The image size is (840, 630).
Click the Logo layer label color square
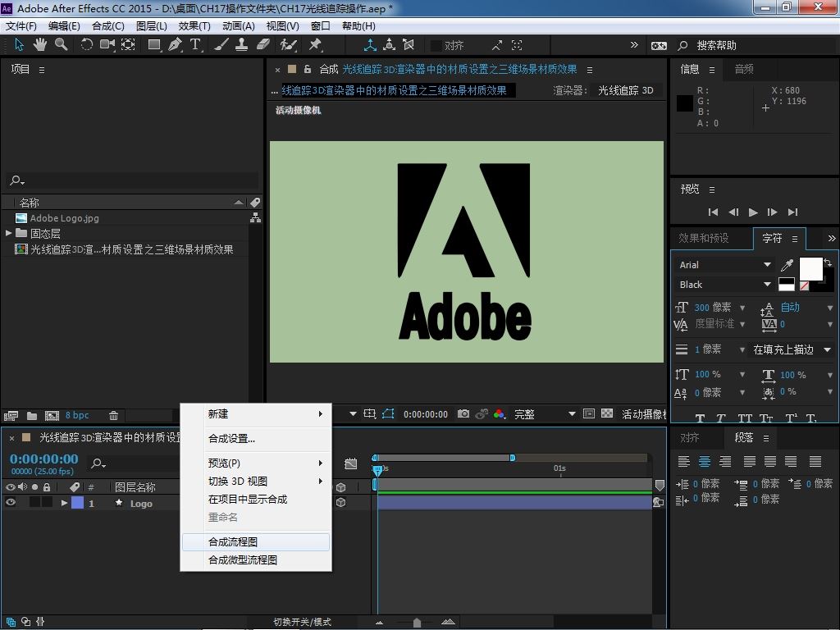pos(78,503)
